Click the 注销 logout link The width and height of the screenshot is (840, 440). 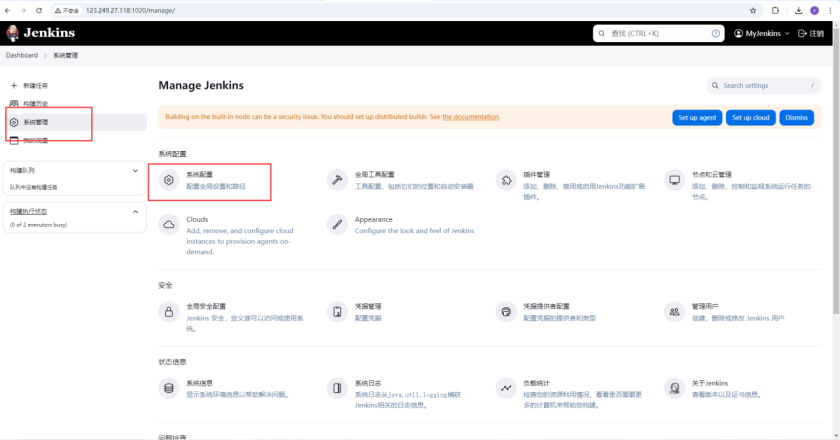pos(811,33)
